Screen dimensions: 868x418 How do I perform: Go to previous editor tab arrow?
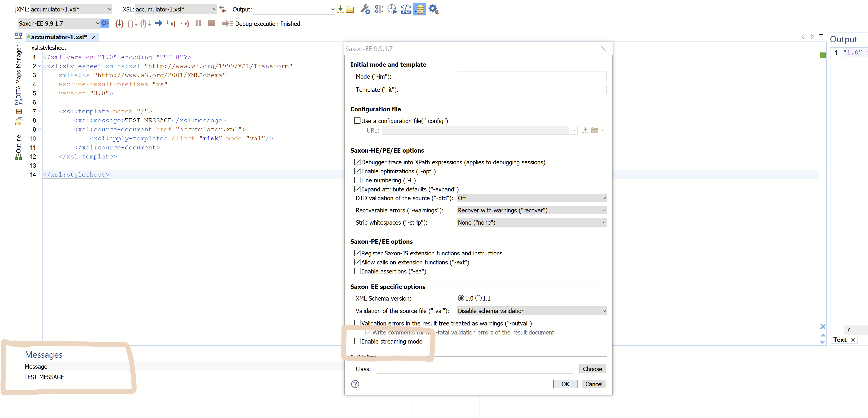pyautogui.click(x=803, y=37)
